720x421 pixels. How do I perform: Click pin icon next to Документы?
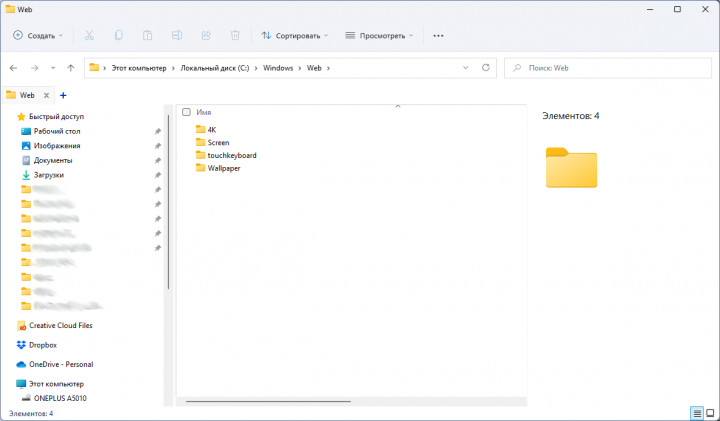tap(158, 161)
